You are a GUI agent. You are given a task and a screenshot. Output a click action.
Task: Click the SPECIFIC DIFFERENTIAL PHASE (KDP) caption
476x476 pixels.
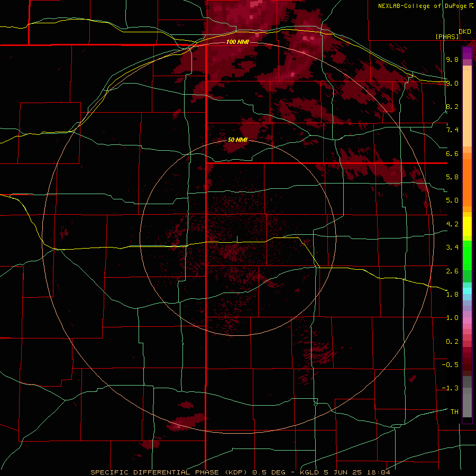coord(170,472)
